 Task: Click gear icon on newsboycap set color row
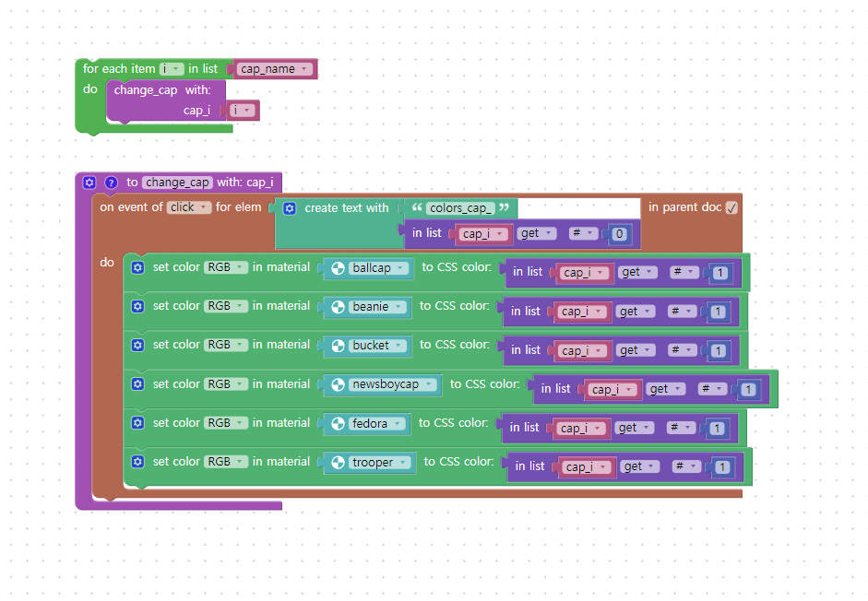(x=137, y=384)
